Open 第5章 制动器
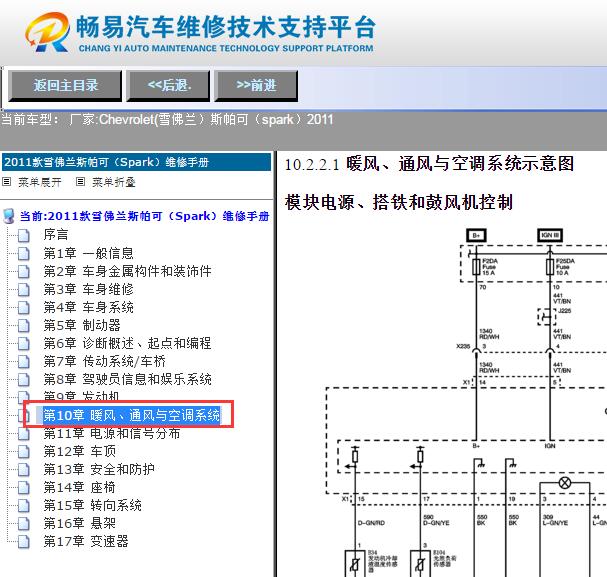This screenshot has width=607, height=577. (x=82, y=325)
